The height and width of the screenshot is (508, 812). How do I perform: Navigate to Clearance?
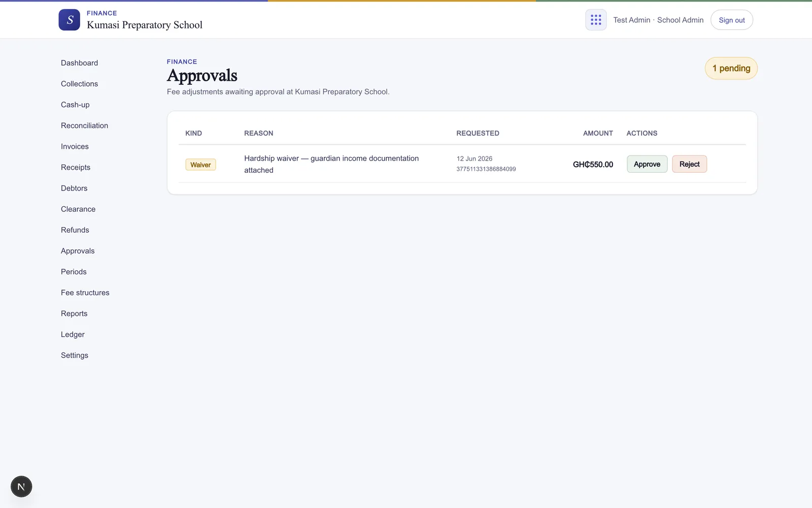78,209
